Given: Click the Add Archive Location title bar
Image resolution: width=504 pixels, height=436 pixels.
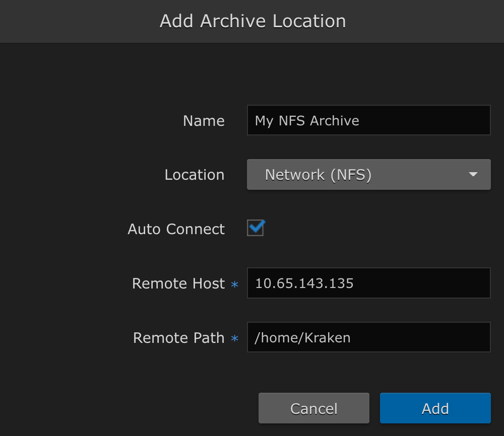Looking at the screenshot, I should pos(253,21).
